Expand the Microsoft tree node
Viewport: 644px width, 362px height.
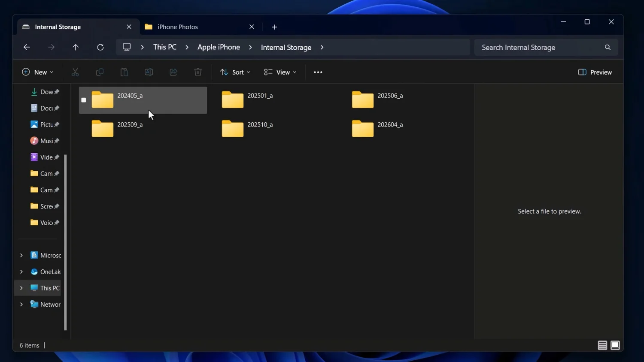point(21,255)
